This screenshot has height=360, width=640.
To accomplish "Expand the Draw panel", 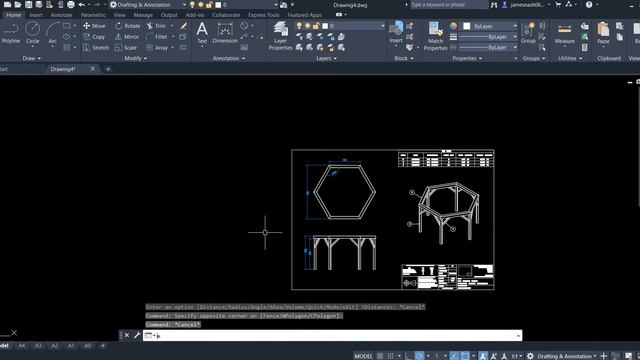I will click(x=32, y=58).
